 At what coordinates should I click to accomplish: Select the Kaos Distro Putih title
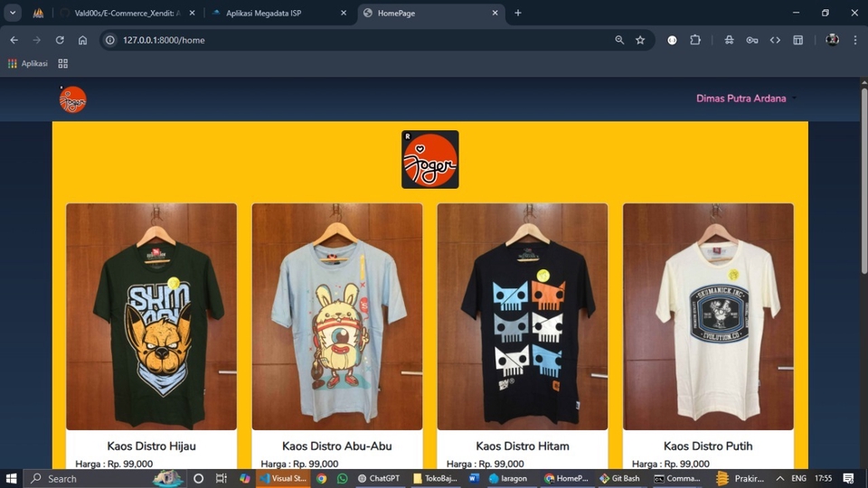click(708, 446)
